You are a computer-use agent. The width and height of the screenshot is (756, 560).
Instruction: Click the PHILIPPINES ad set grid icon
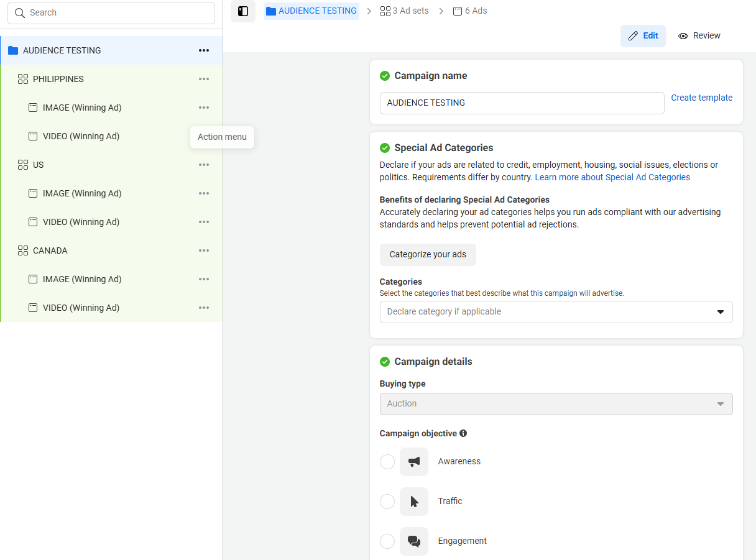tap(23, 79)
